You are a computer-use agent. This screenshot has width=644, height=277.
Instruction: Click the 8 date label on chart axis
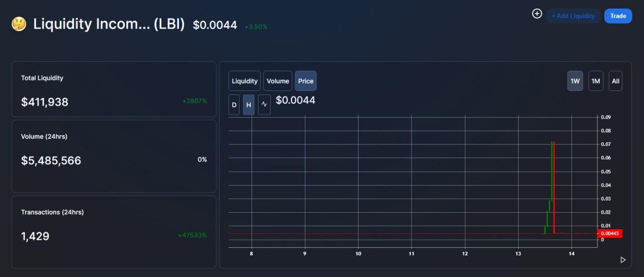pyautogui.click(x=252, y=254)
